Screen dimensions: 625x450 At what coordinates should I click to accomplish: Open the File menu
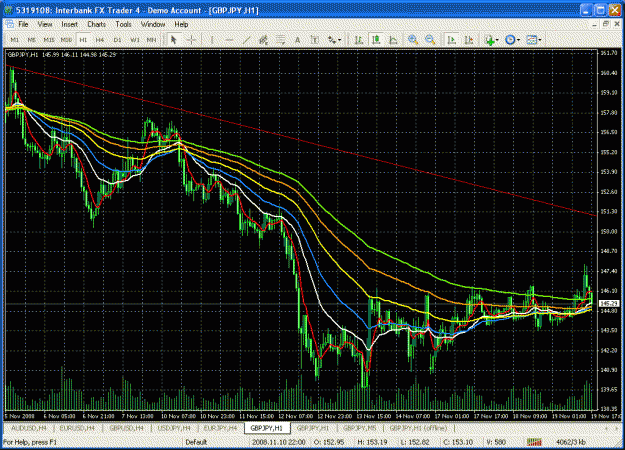[x=24, y=24]
